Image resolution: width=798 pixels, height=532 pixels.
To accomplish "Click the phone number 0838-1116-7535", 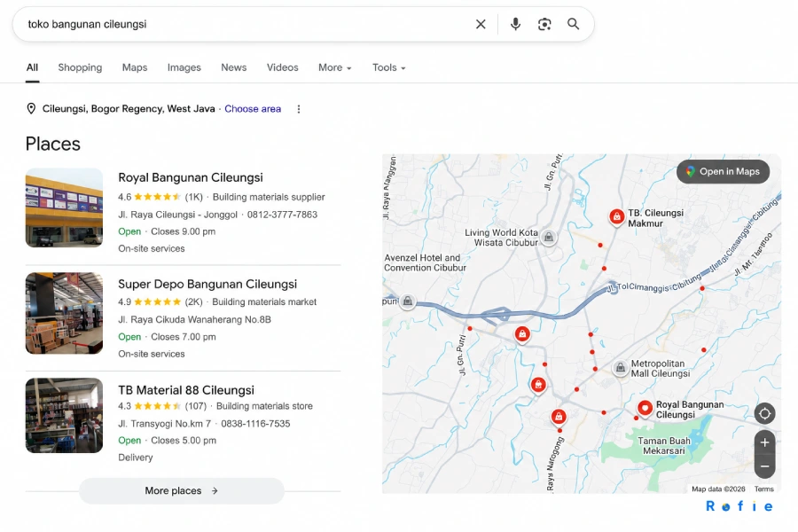I will tap(255, 424).
